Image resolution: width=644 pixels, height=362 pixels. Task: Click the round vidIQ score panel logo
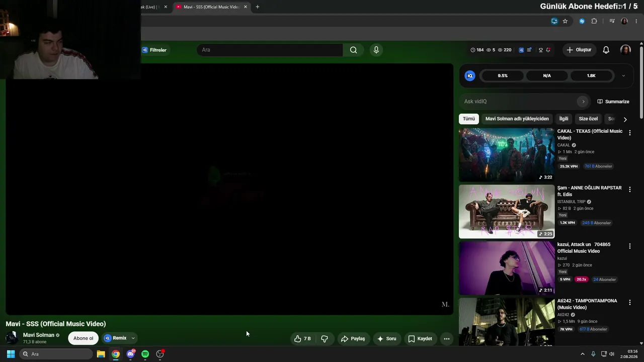click(x=470, y=76)
